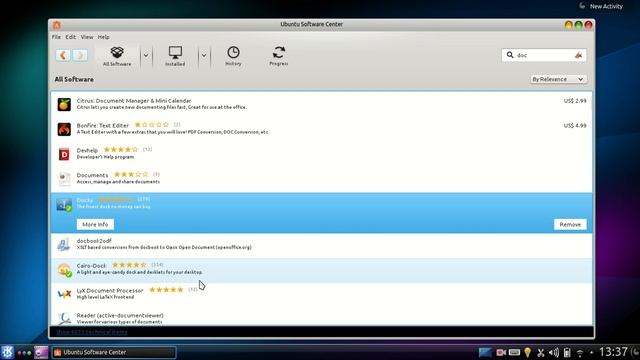This screenshot has width=640, height=360.
Task: Open the By Relevance sort dropdown
Action: 558,79
